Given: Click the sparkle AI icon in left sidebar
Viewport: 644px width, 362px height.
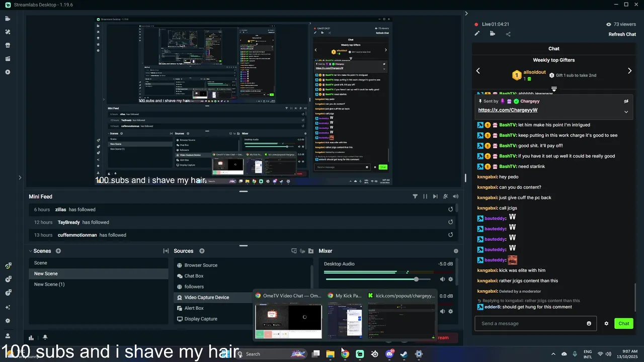Looking at the screenshot, I should (x=8, y=307).
